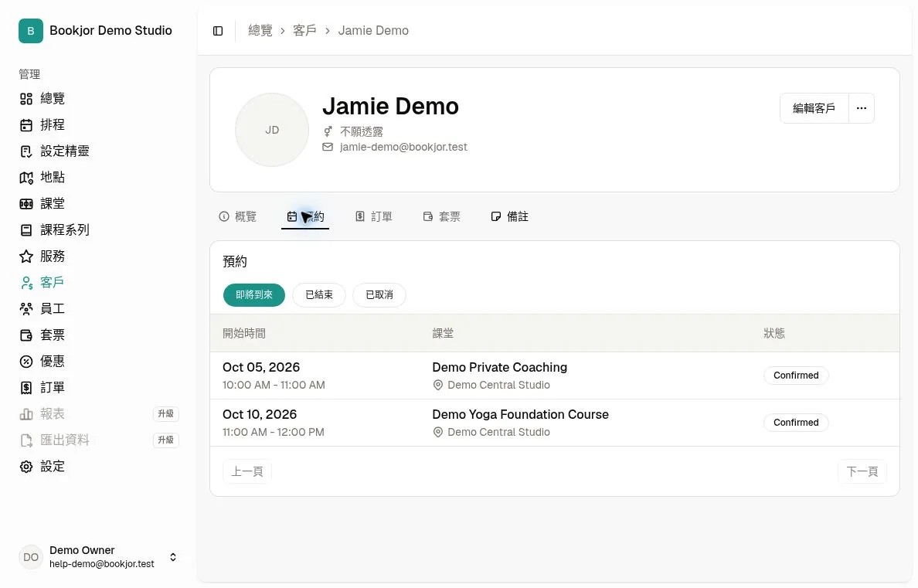Click the 訂單 receipt icon in sidebar
Image resolution: width=918 pixels, height=588 pixels.
point(25,388)
